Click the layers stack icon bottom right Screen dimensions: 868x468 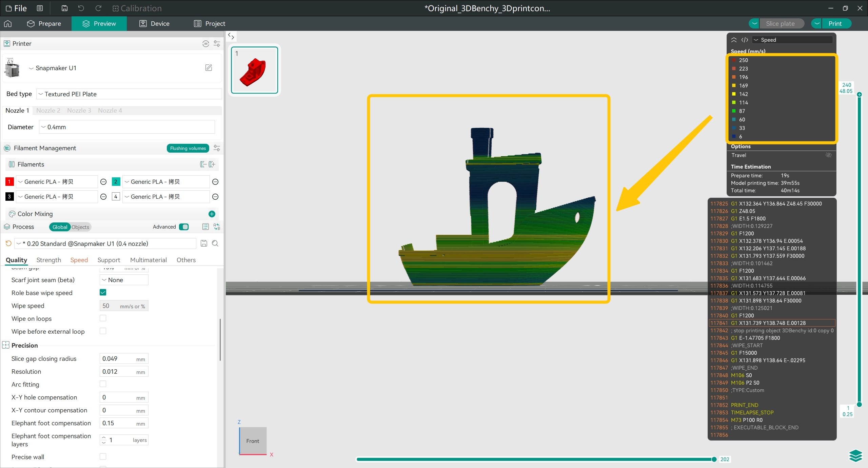pyautogui.click(x=856, y=456)
